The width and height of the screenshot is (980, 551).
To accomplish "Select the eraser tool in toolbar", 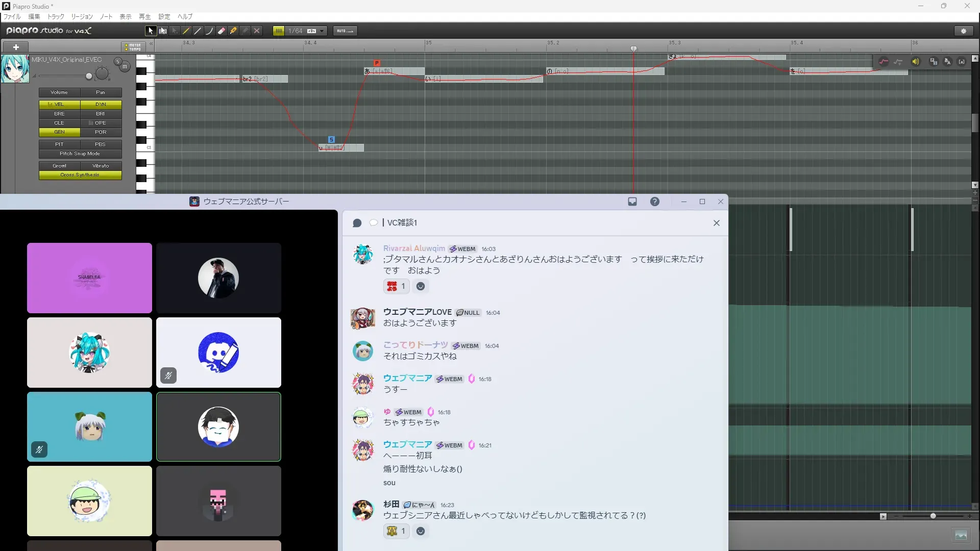I will click(x=222, y=31).
